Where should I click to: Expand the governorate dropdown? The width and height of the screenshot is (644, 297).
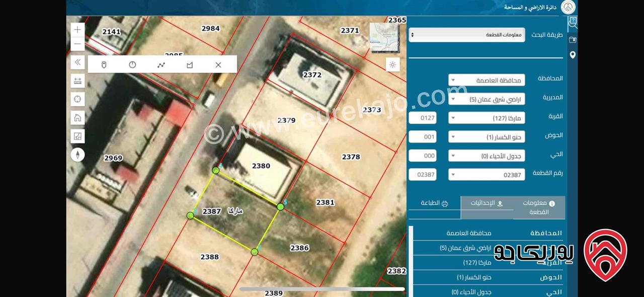pos(486,80)
